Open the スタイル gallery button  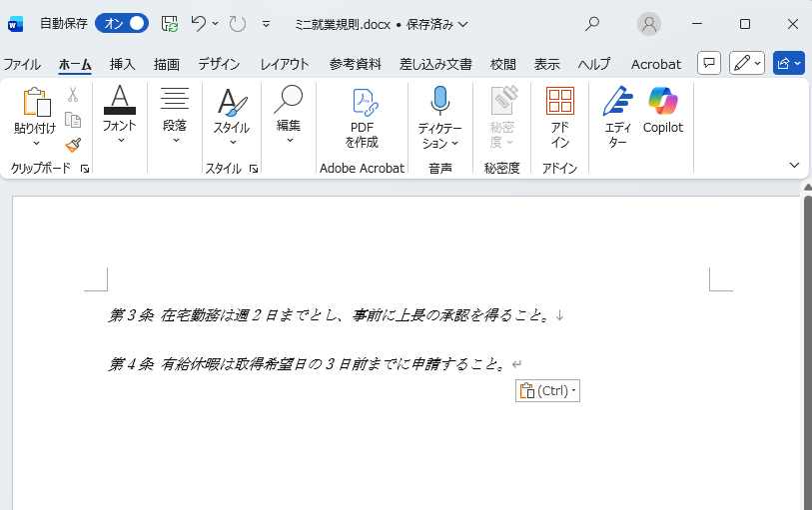(x=232, y=116)
